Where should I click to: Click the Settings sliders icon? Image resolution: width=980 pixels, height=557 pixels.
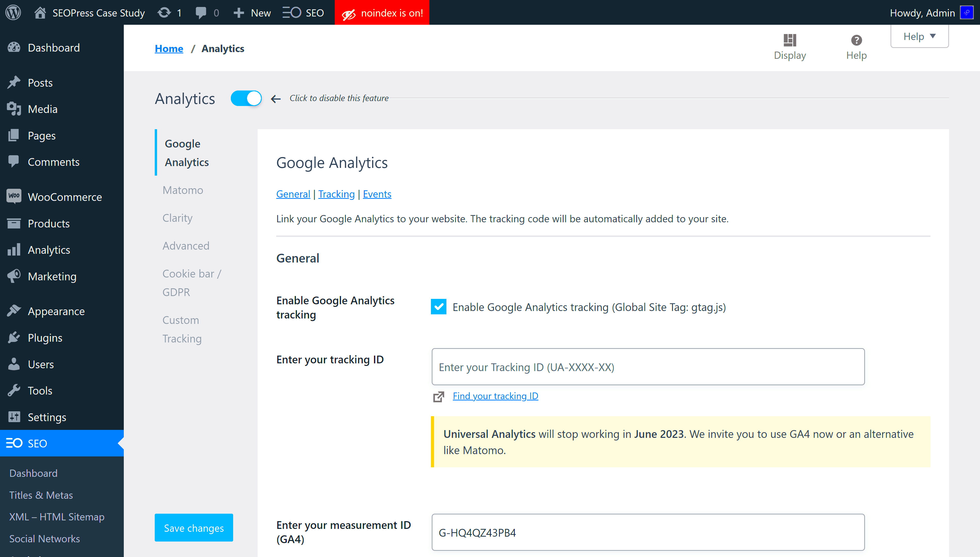14,417
